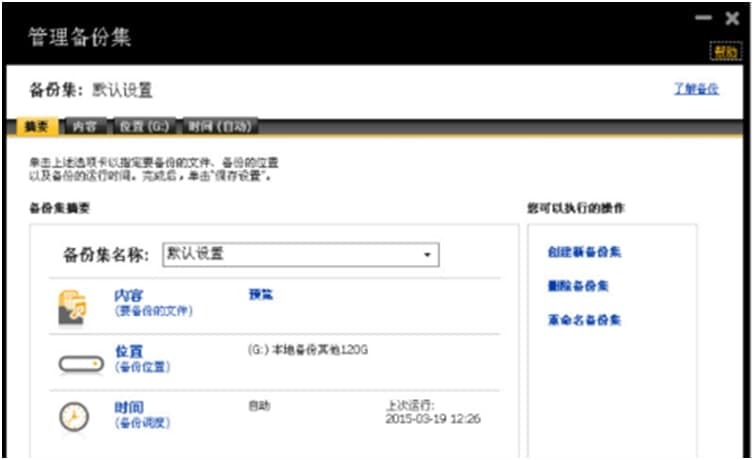Select 创建新备份集 action
The image size is (754, 460).
pos(585,252)
